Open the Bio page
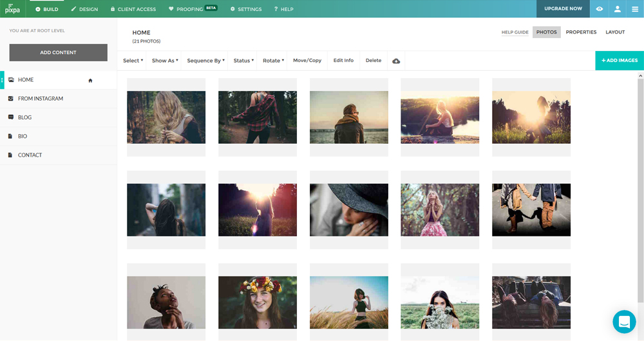The height and width of the screenshot is (341, 644). [x=59, y=136]
